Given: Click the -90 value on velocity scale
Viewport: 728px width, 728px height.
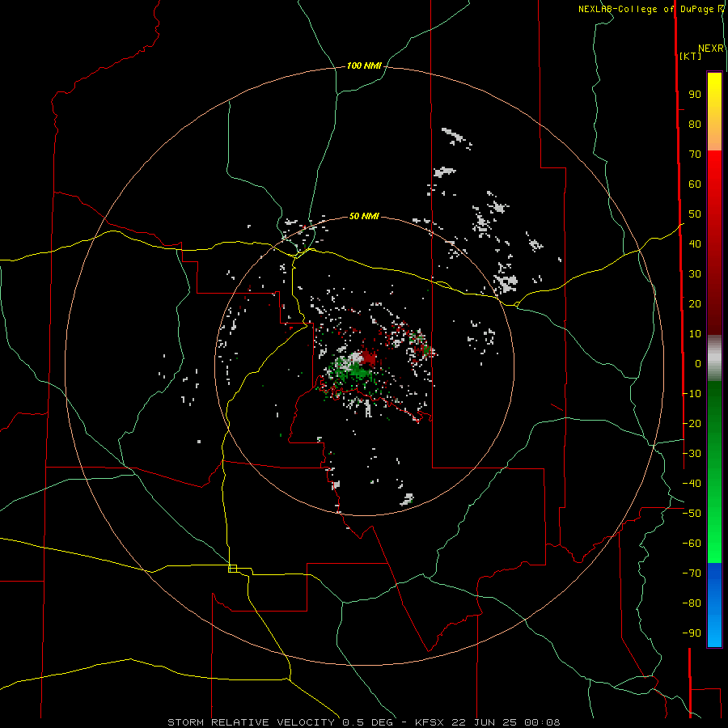Looking at the screenshot, I should point(692,633).
